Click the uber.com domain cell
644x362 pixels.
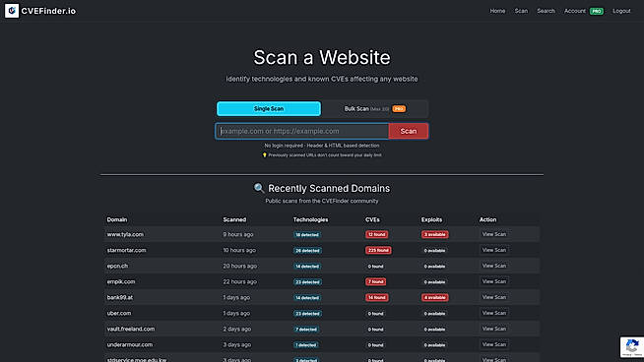pos(119,313)
